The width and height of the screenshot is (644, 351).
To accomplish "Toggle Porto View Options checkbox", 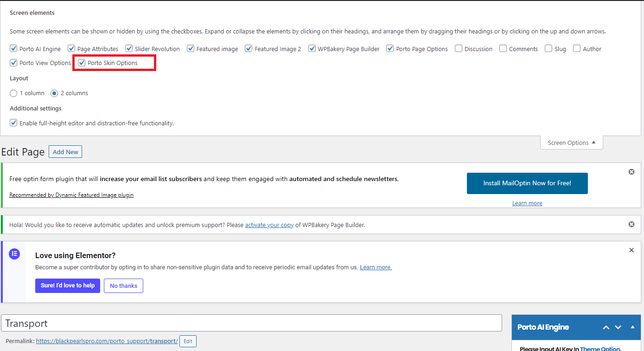I will pyautogui.click(x=13, y=62).
